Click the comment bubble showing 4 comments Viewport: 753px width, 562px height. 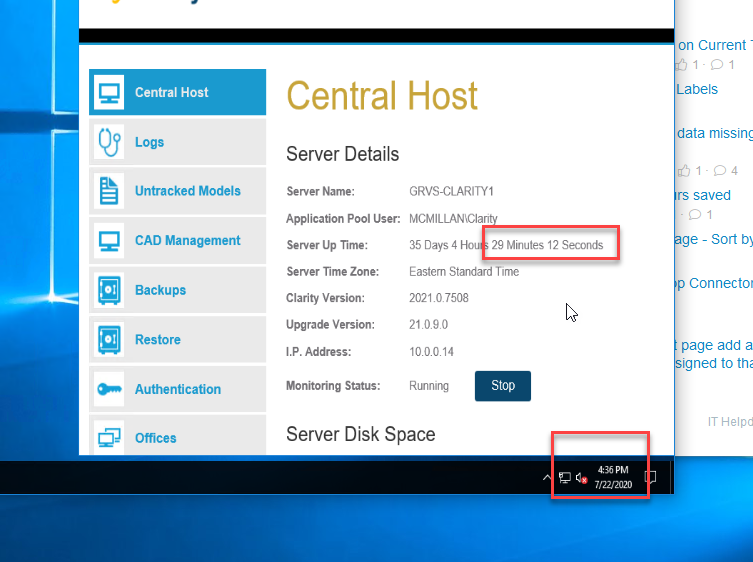click(720, 171)
